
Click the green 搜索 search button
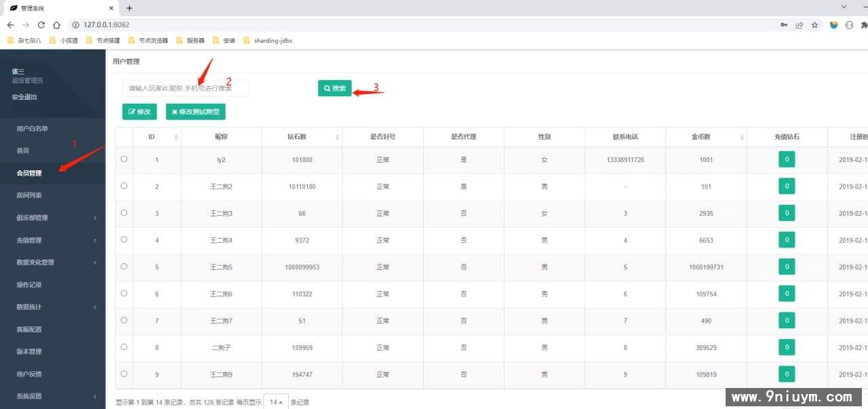coord(335,88)
